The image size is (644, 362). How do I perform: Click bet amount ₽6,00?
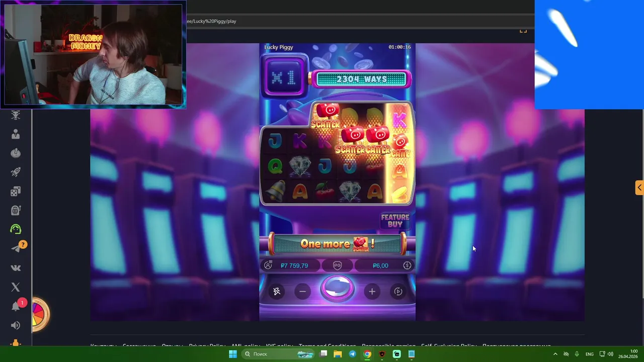click(380, 265)
